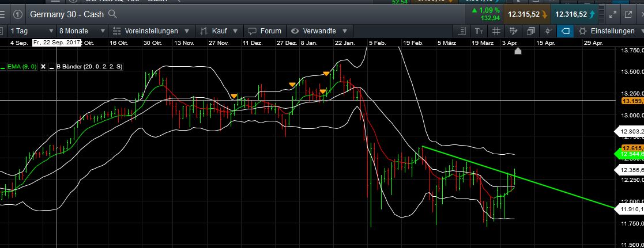Image resolution: width=644 pixels, height=248 pixels.
Task: Search instruments via the magnifier icon
Action: point(112,14)
